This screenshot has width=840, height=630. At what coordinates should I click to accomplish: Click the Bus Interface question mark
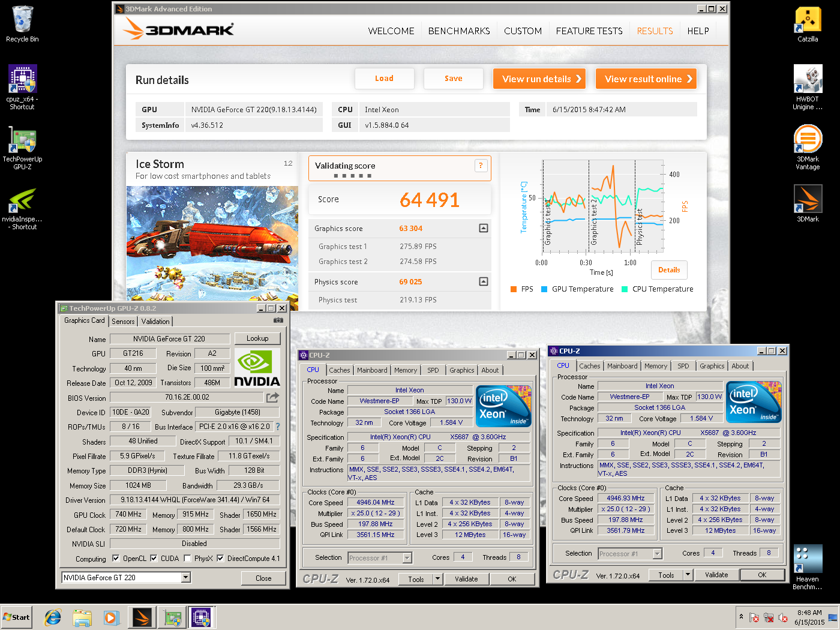277,427
